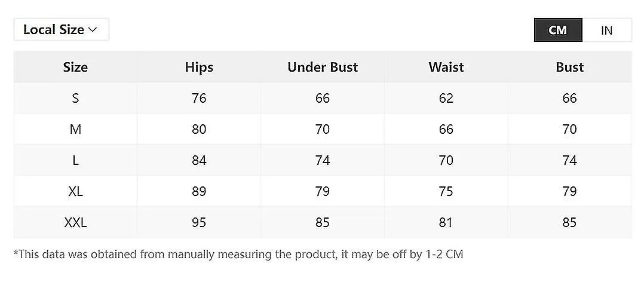This screenshot has height=285, width=644.
Task: Select the Waist column header
Action: 446,67
